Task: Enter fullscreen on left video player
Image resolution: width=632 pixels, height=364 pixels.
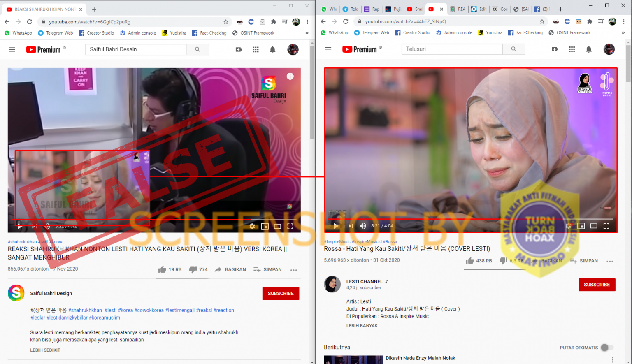Action: point(290,226)
